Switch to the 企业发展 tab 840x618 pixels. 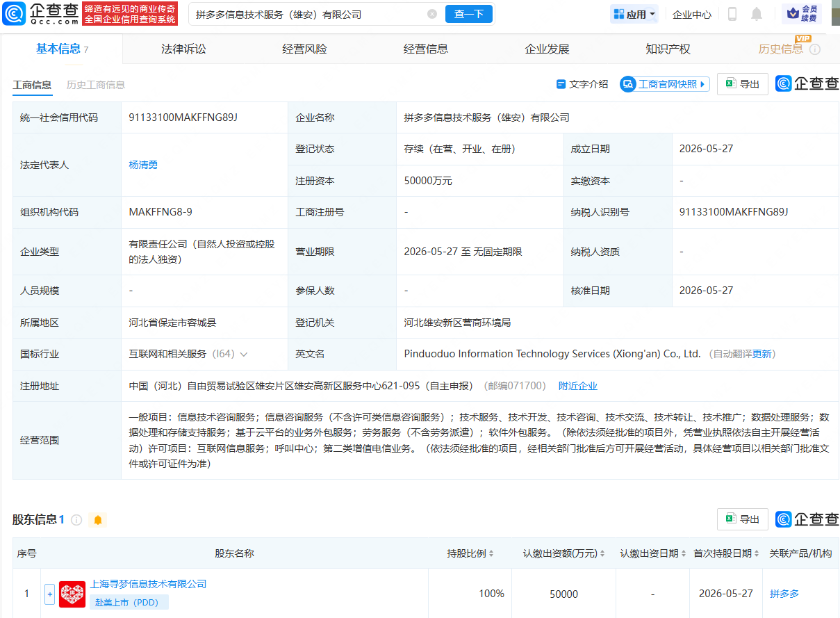(x=547, y=49)
